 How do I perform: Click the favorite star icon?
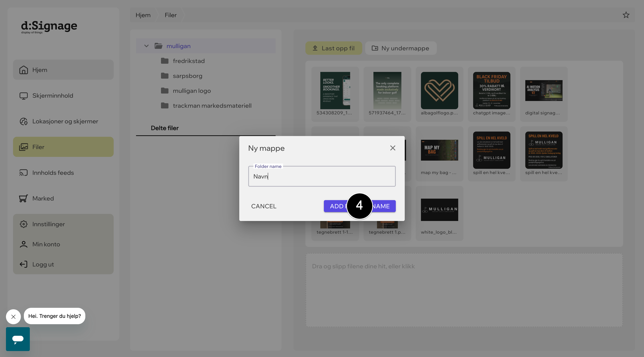point(626,15)
